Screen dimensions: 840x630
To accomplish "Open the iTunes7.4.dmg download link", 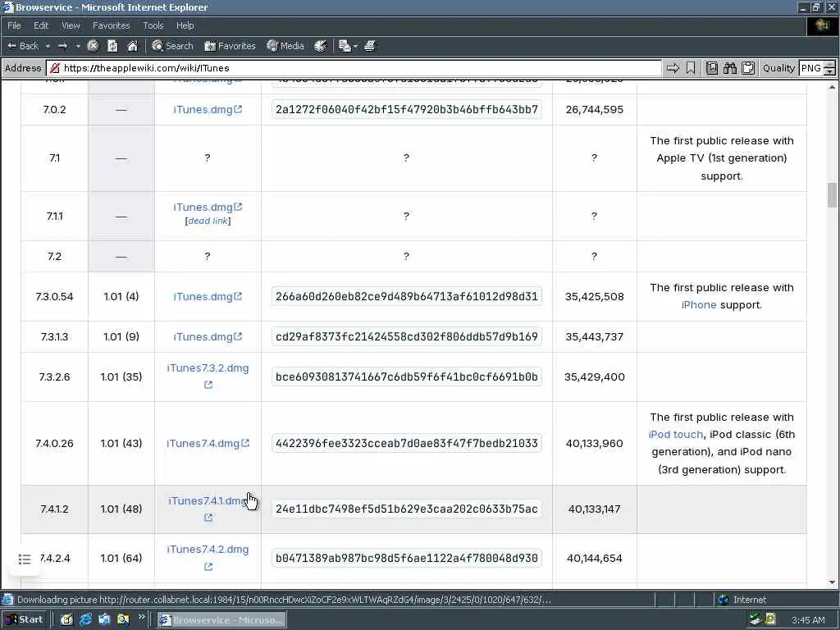I will coord(208,443).
